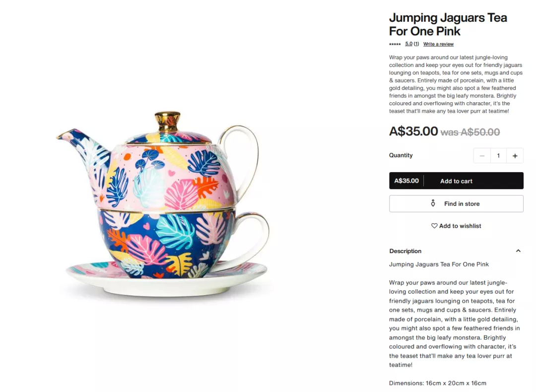Click the quantity number field
Viewport: 536px width, 392px height.
[498, 156]
